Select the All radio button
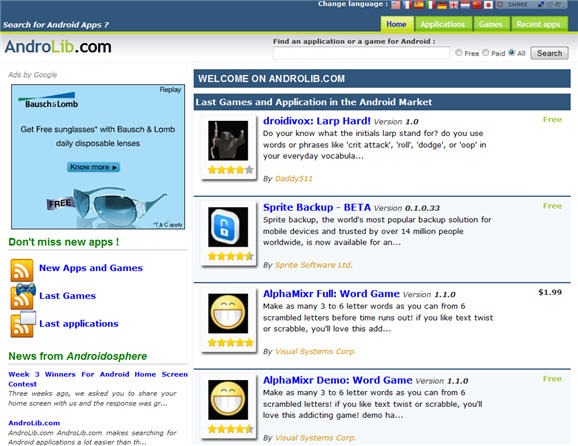 pyautogui.click(x=512, y=53)
